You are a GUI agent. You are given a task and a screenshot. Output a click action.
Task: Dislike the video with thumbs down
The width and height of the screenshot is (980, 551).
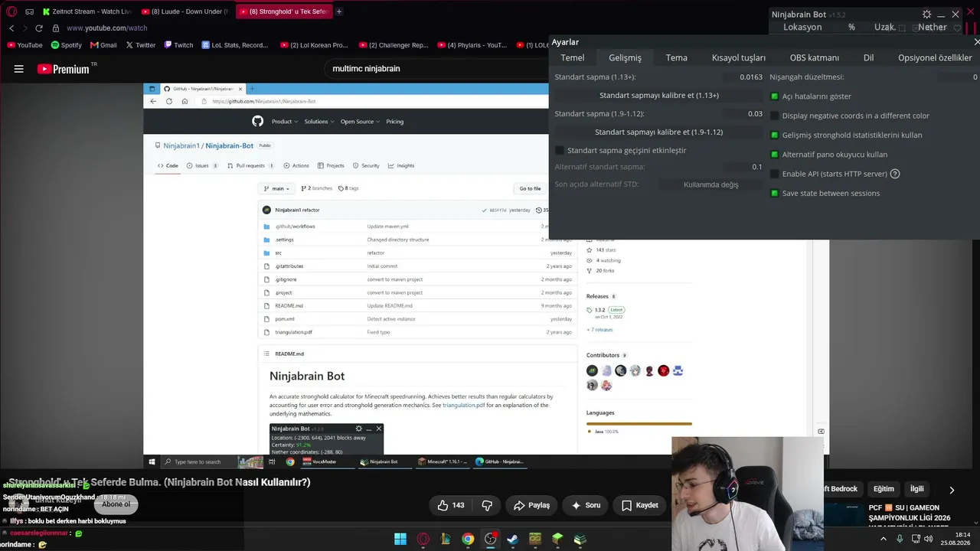[487, 505]
